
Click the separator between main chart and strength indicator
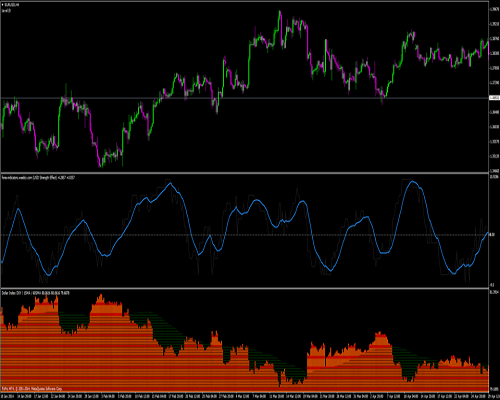click(x=245, y=173)
